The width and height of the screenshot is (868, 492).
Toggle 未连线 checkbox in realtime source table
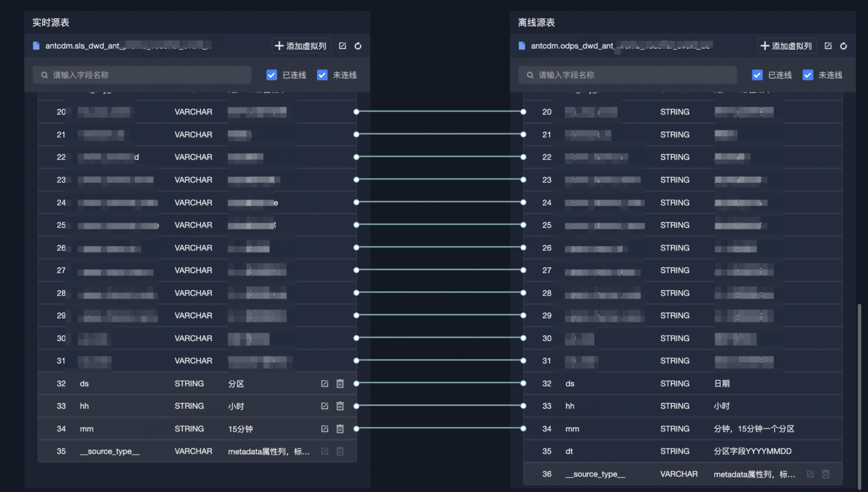322,75
